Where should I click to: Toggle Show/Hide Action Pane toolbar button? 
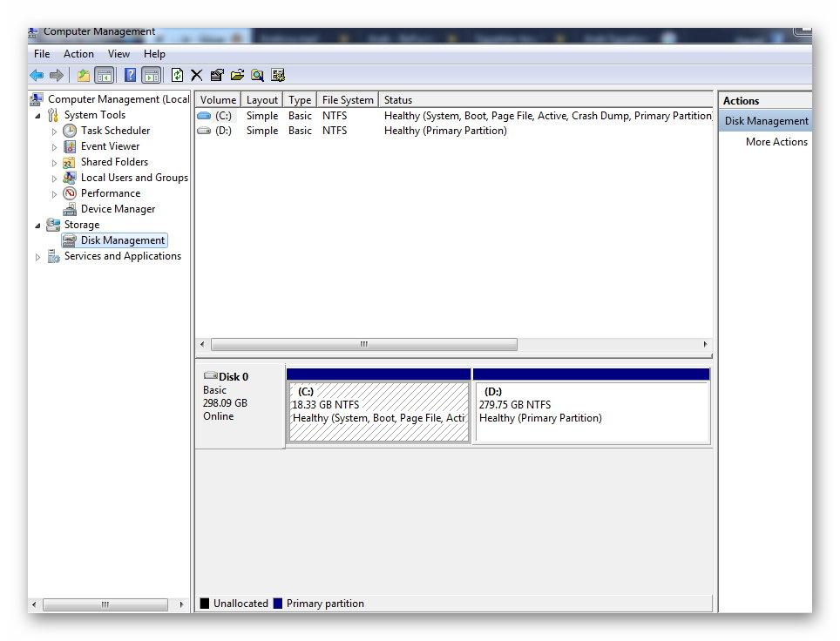pos(152,76)
